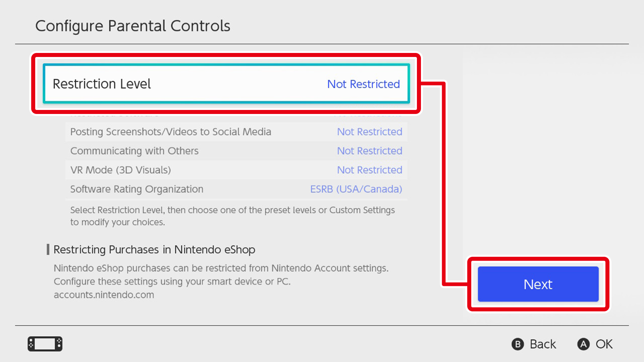Select Posting Screenshots/Videos to Social Media row

pyautogui.click(x=236, y=132)
